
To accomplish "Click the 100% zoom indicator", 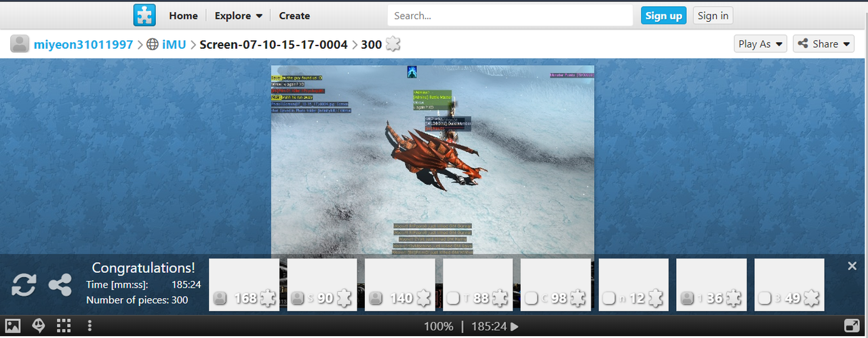I will click(x=439, y=326).
